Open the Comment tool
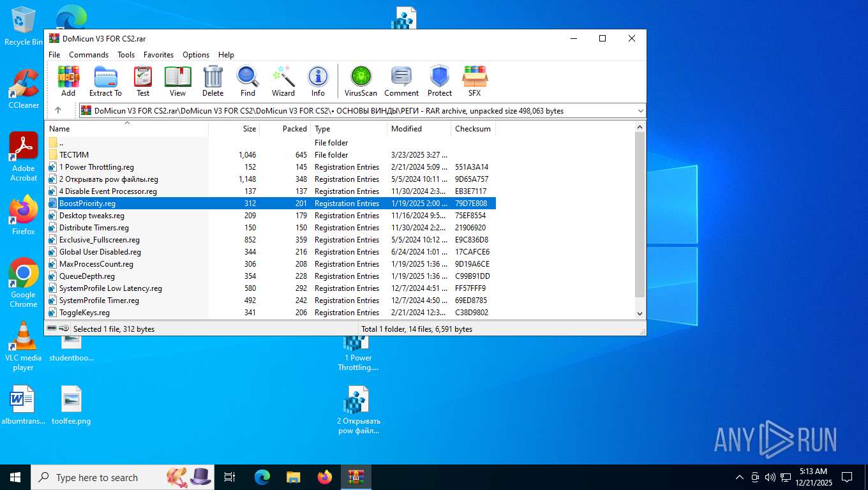Screen dimensions: 868x490 (401, 81)
